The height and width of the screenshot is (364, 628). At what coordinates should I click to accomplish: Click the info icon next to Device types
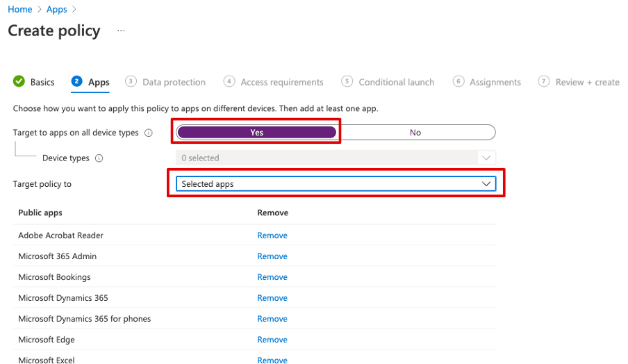[99, 158]
